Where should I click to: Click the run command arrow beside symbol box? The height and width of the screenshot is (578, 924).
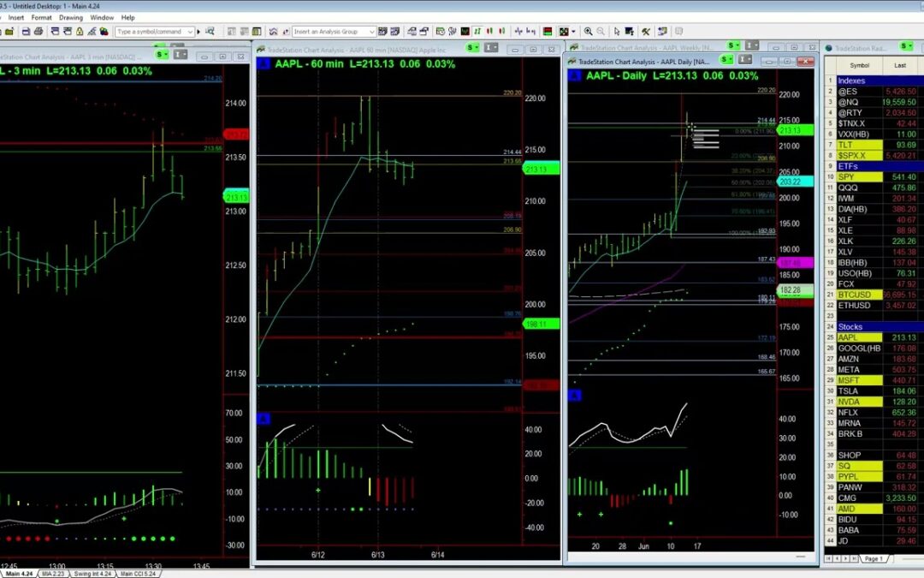(198, 32)
